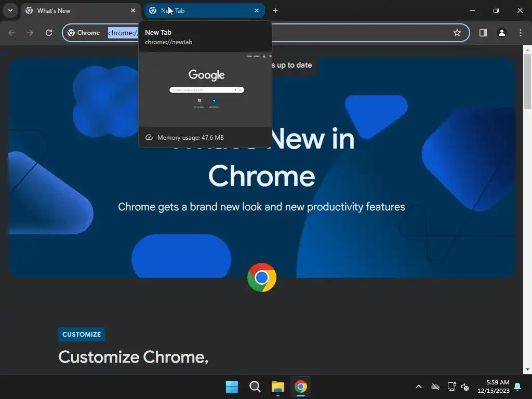Click the What's New in Chrome banner
The image size is (532, 399).
pyautogui.click(x=262, y=167)
